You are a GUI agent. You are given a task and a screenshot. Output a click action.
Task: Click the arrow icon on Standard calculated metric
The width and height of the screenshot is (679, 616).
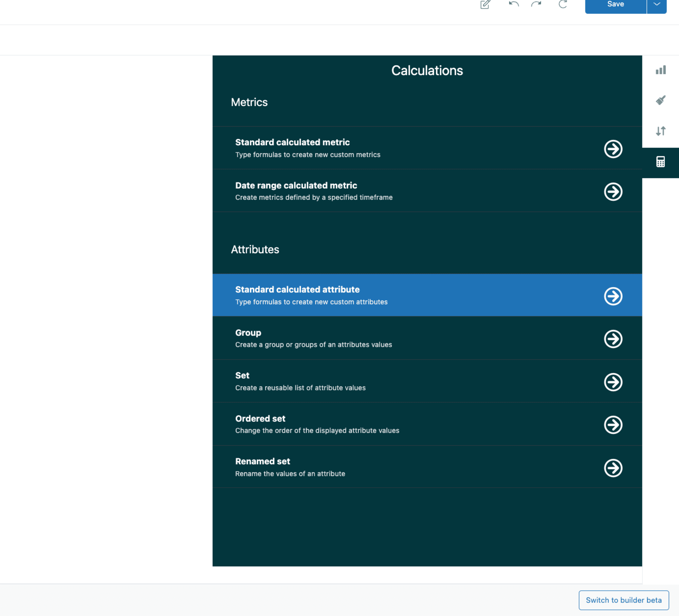click(613, 148)
